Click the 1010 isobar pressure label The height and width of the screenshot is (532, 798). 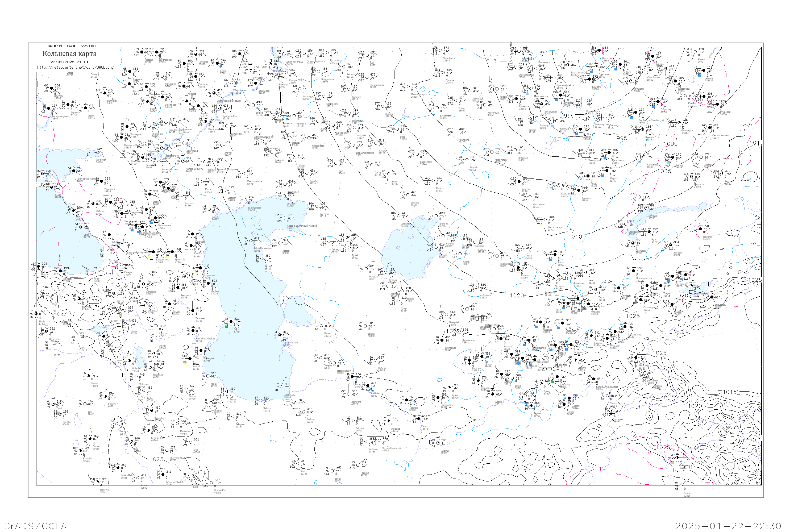coord(575,236)
